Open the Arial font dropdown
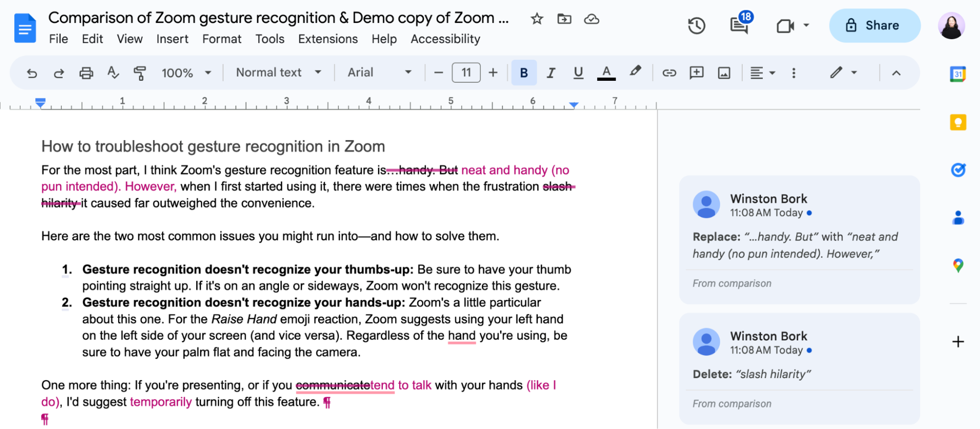The image size is (980, 429). tap(379, 72)
